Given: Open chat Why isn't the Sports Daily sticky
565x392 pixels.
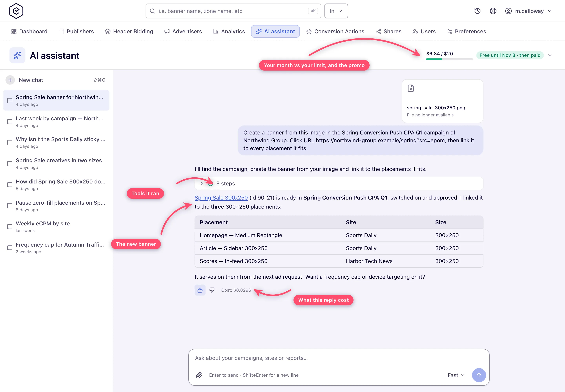Looking at the screenshot, I should pyautogui.click(x=56, y=142).
